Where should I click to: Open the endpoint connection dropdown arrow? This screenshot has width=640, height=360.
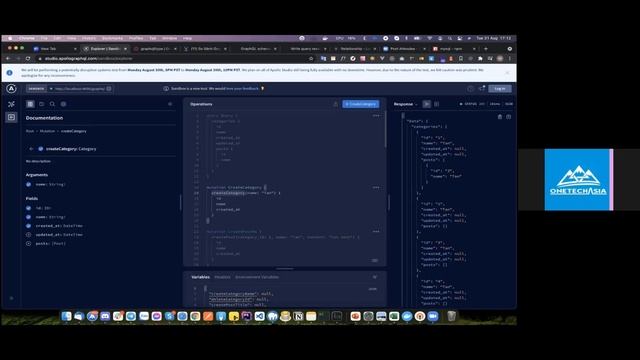click(51, 89)
